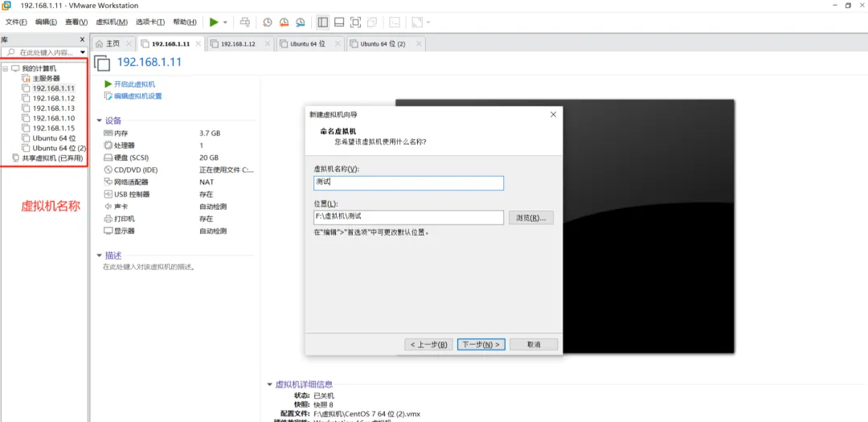
Task: Select 192.168.1.12 in the library tree
Action: pos(53,98)
